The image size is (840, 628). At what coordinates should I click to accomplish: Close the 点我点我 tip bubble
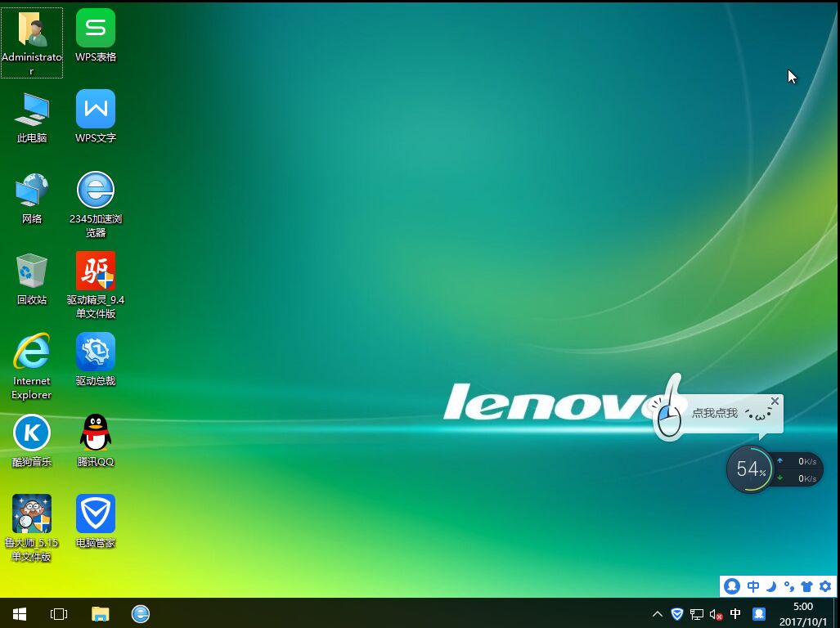[x=775, y=401]
